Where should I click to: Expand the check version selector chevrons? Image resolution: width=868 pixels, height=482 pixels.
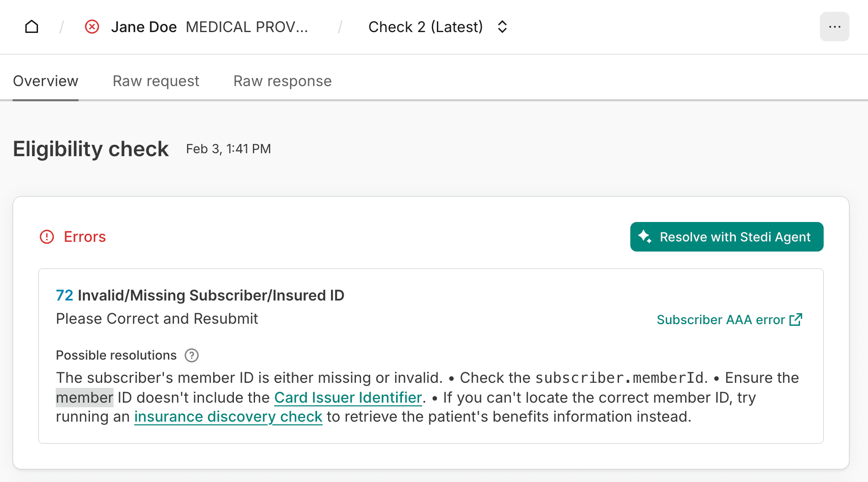502,27
